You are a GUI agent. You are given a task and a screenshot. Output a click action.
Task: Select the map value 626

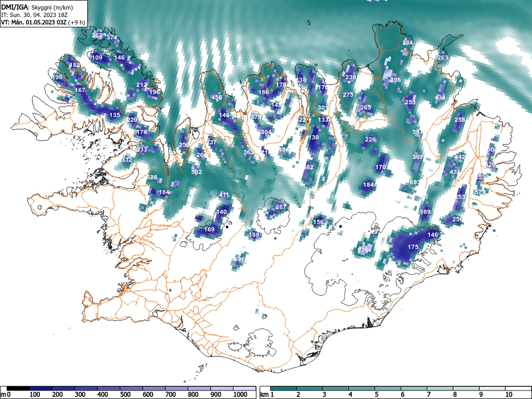(363, 250)
